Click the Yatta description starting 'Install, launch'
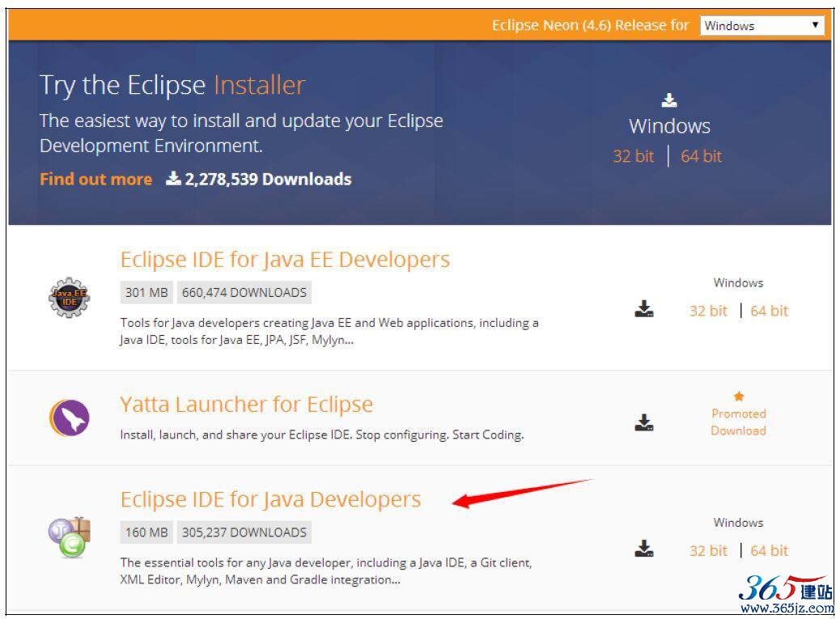Image resolution: width=840 pixels, height=619 pixels. coord(322,435)
